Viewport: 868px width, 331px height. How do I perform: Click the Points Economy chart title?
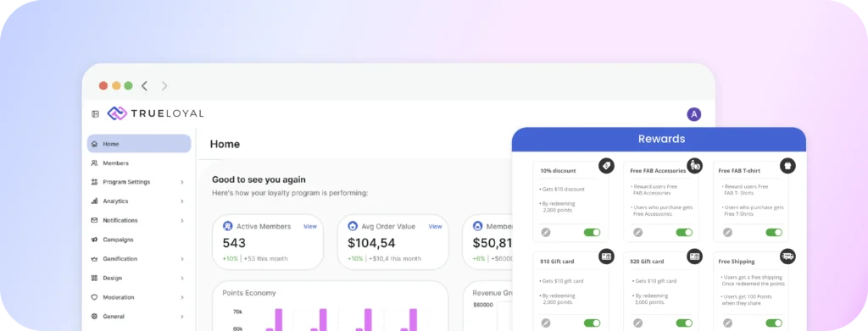coord(249,293)
